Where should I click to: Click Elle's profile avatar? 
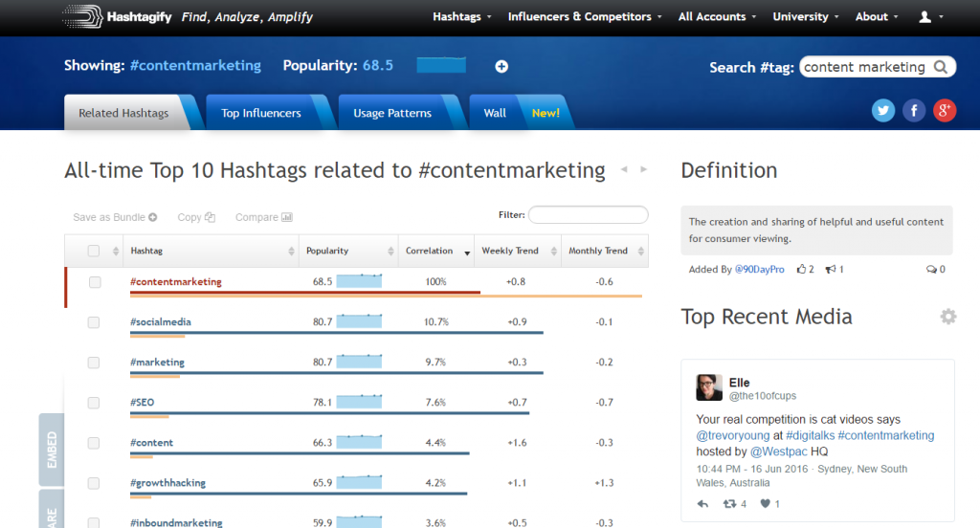[709, 387]
